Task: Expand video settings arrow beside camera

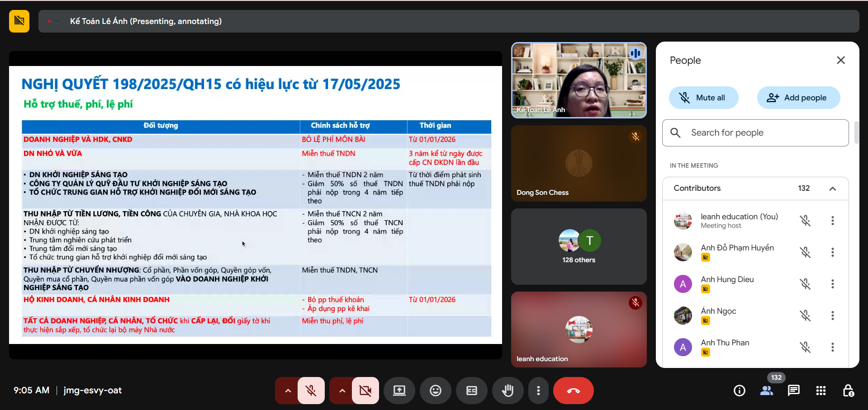Action: tap(342, 391)
